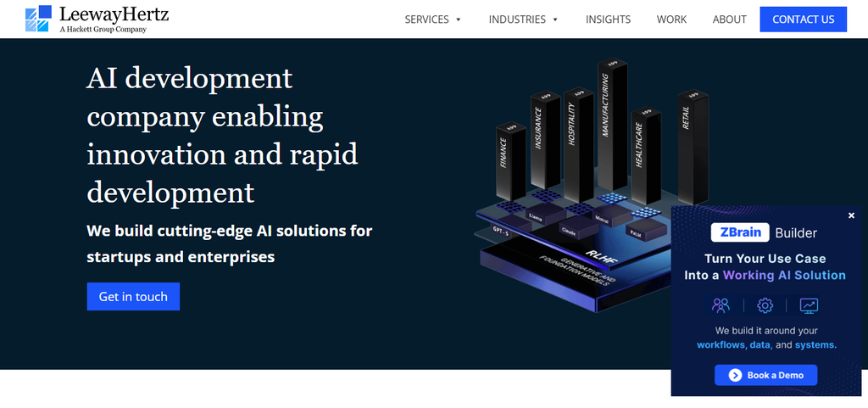Screen dimensions: 868x408
Task: Click the gear icon in ZBrain popup
Action: tap(765, 305)
